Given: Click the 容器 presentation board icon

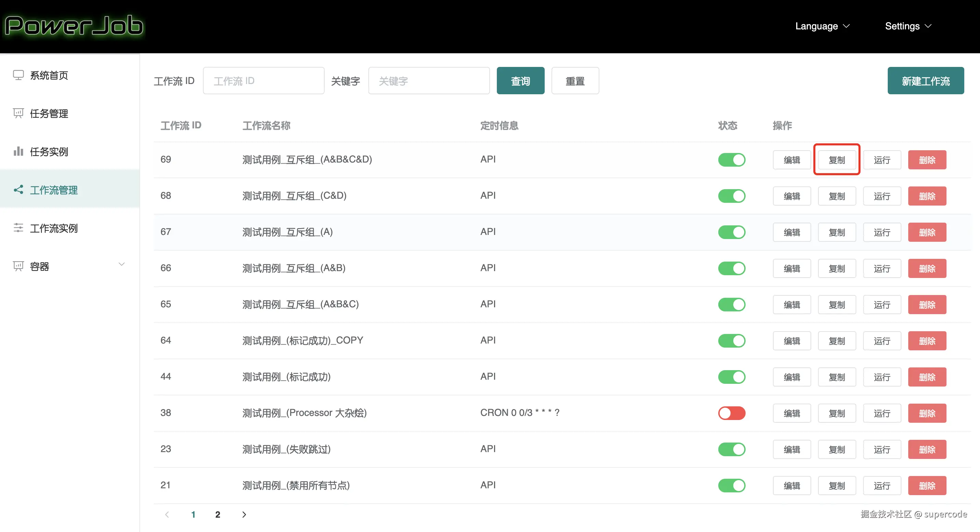Looking at the screenshot, I should coord(18,266).
